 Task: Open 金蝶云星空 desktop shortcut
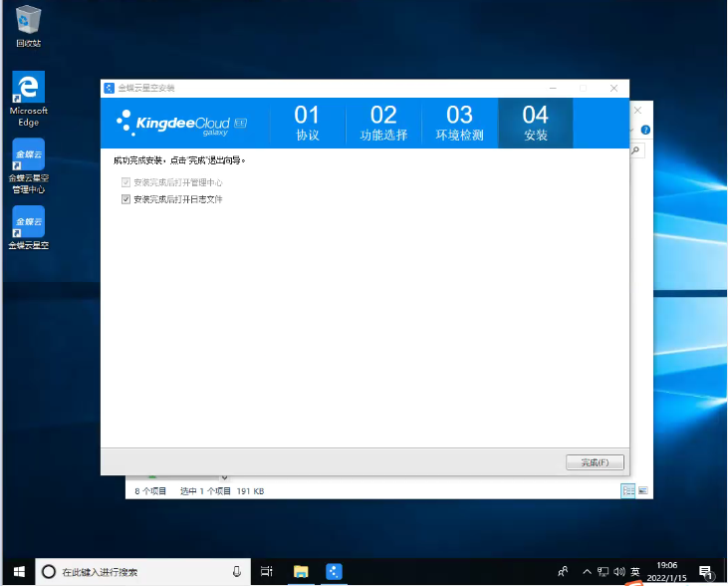coord(28,227)
